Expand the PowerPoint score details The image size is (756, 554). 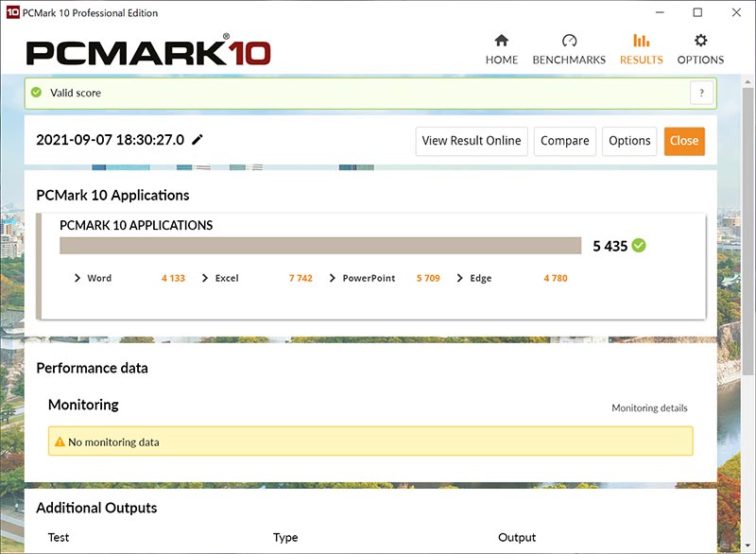click(333, 278)
